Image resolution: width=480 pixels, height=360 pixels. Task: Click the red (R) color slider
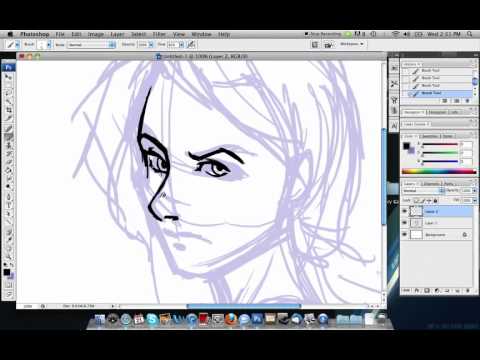coord(440,144)
